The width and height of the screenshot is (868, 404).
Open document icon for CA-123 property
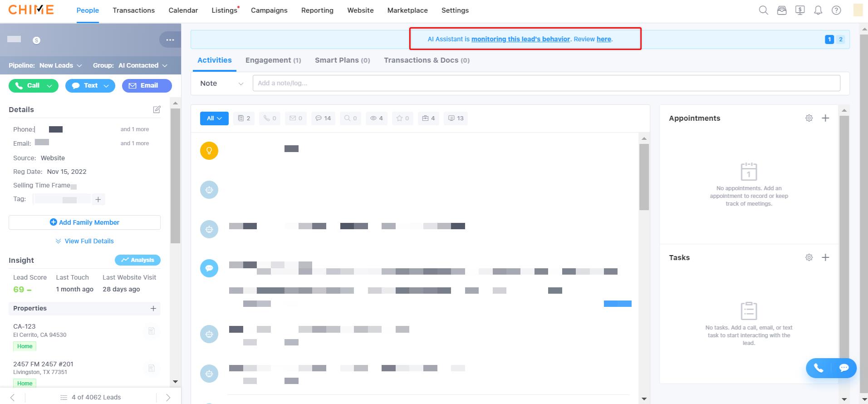[x=152, y=331]
